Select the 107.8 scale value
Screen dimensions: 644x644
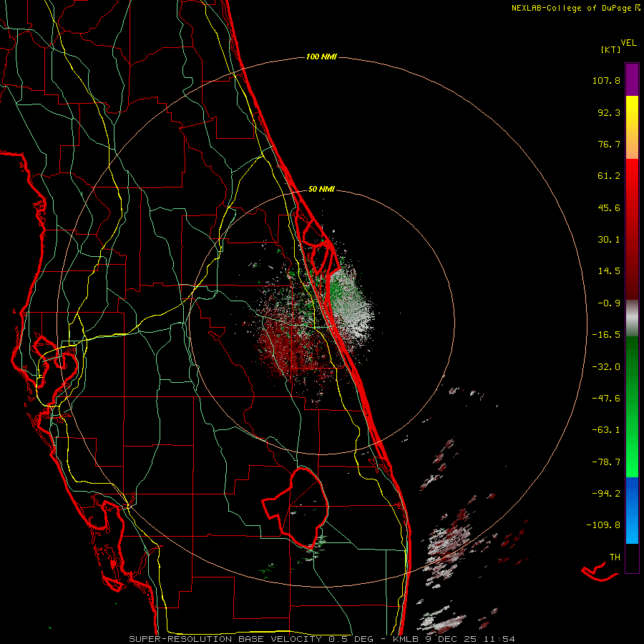tap(606, 80)
